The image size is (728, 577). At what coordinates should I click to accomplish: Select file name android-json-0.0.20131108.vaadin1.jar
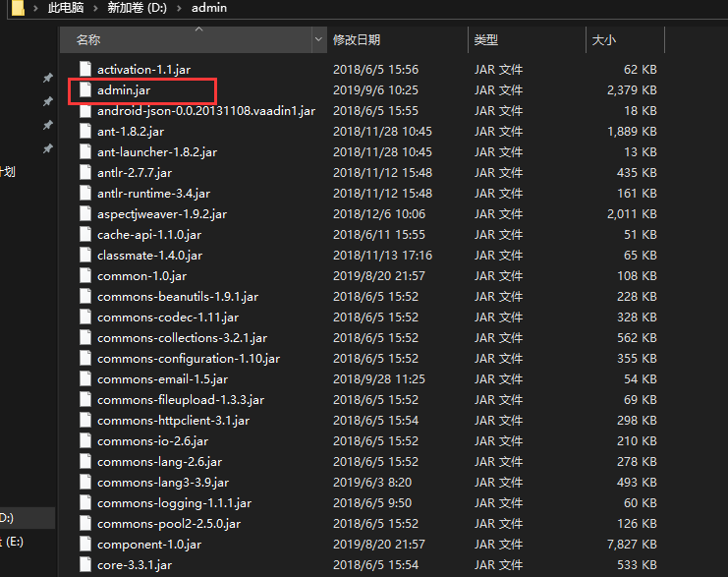206,111
